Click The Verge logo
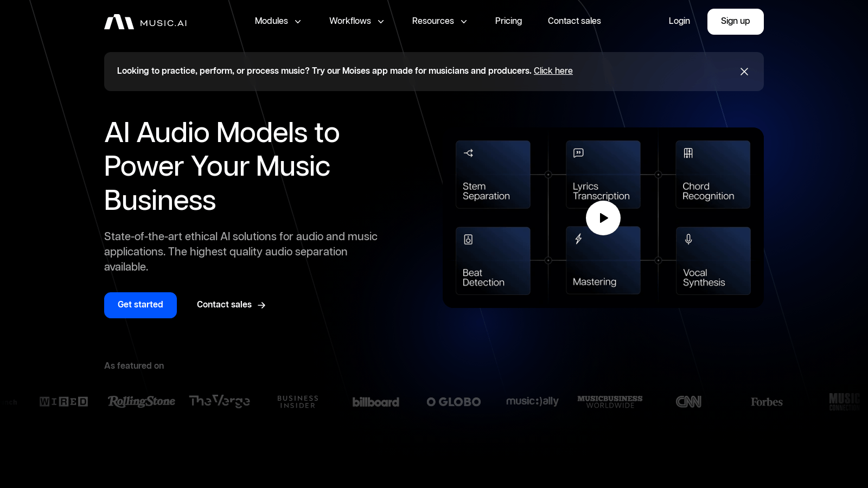Image resolution: width=868 pixels, height=488 pixels. point(220,401)
